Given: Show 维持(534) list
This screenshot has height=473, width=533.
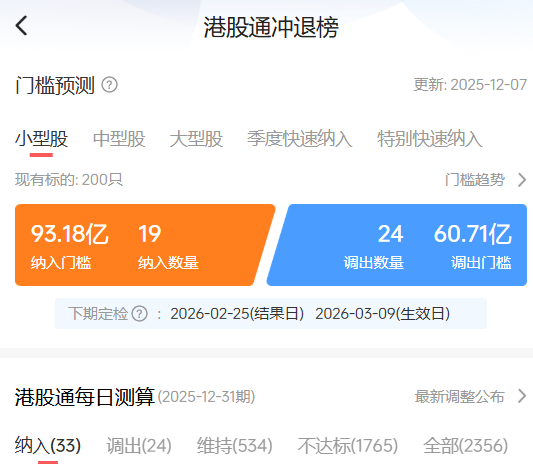Looking at the screenshot, I should 235,445.
